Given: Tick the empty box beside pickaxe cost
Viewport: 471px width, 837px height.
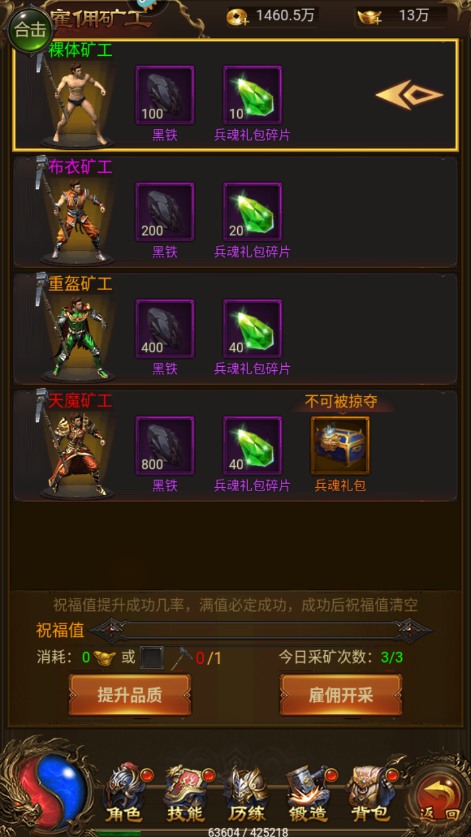Looking at the screenshot, I should click(x=152, y=658).
